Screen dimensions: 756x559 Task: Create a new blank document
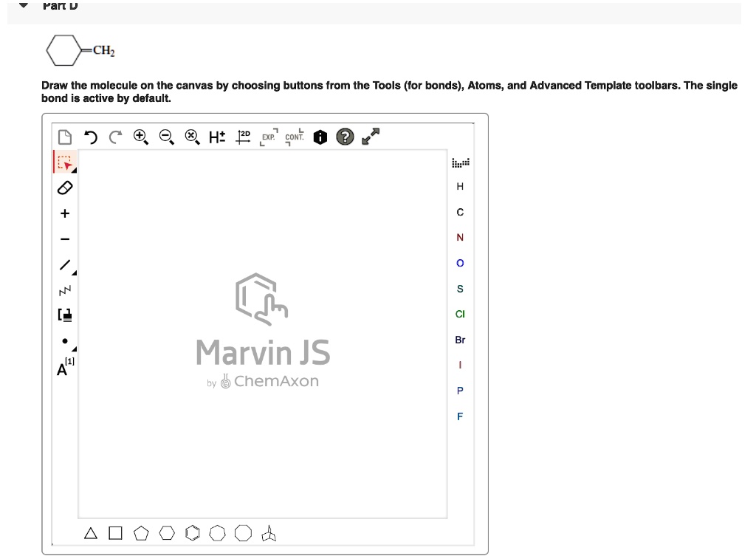coord(65,137)
